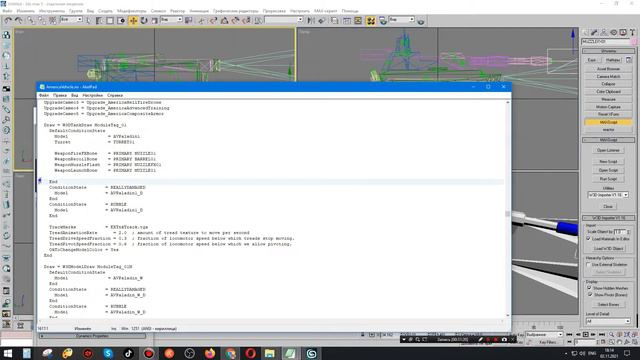Image resolution: width=640 pixels, height=360 pixels.
Task: Select the rectangular selection region tool
Action: point(110,20)
